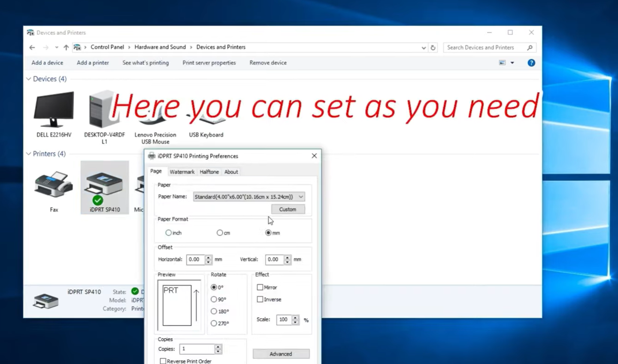Screen dimensions: 618x364
Task: Click the Advanced button
Action: coord(281,354)
